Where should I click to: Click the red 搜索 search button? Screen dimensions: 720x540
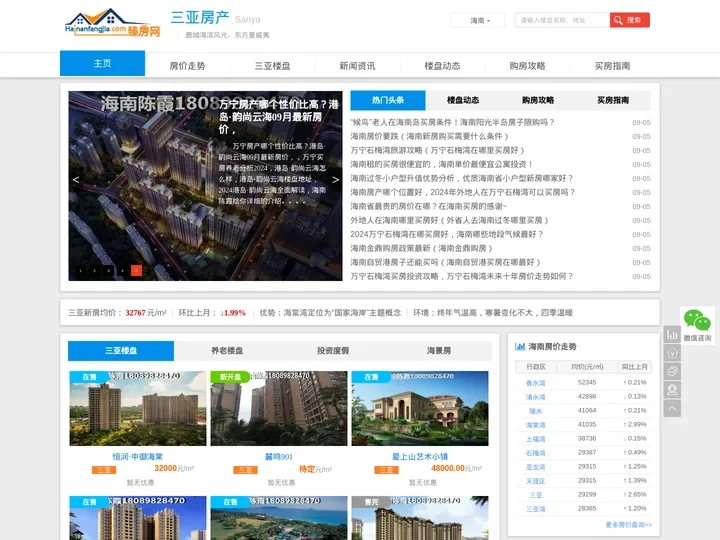coord(630,20)
